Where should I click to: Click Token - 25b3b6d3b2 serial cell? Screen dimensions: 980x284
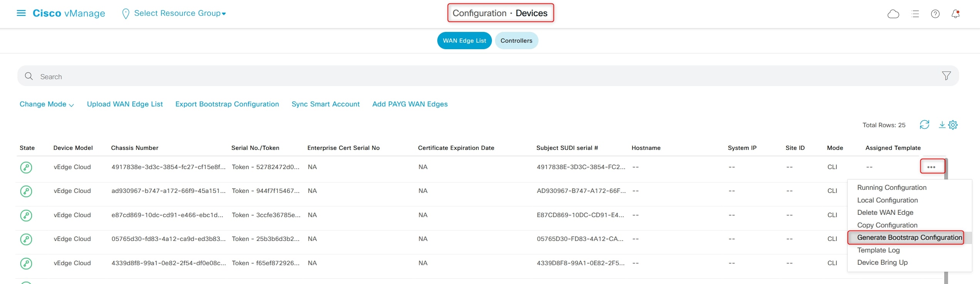pyautogui.click(x=266, y=239)
